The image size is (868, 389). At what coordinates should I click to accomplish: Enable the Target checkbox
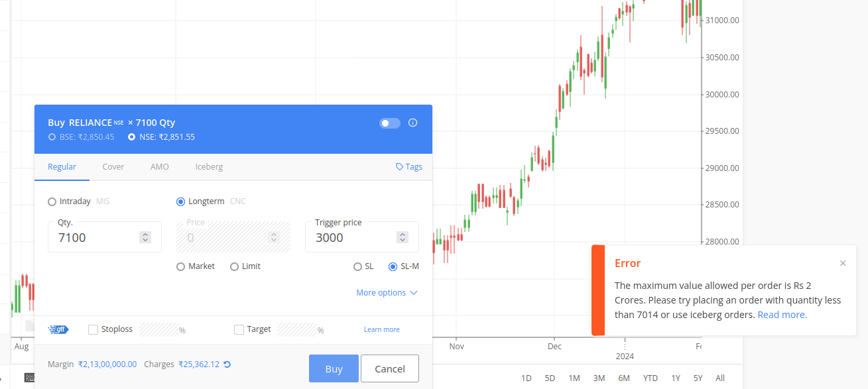(239, 329)
